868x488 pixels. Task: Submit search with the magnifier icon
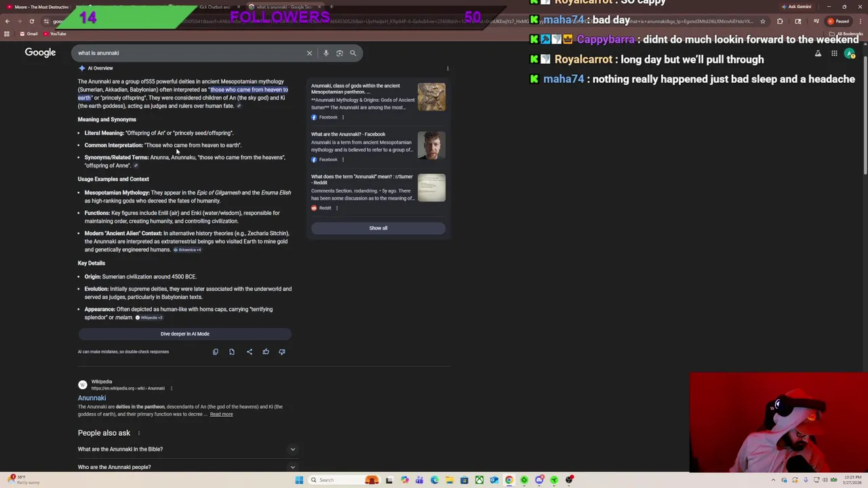point(353,53)
